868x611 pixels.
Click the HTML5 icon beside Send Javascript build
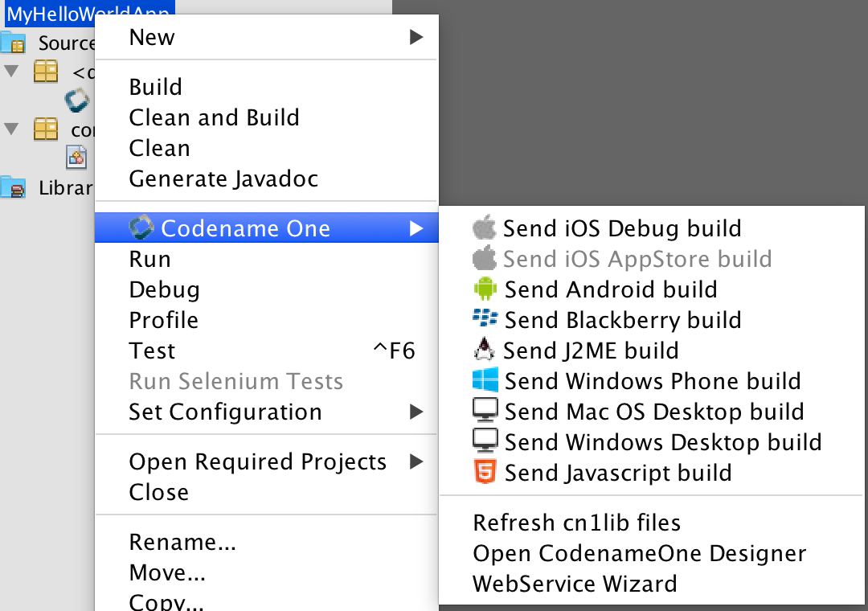tap(485, 473)
